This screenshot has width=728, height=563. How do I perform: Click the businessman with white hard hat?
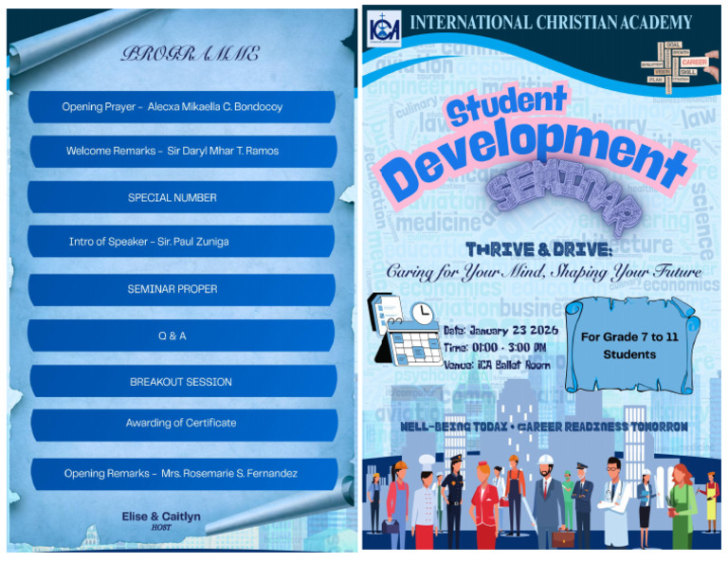point(548,500)
